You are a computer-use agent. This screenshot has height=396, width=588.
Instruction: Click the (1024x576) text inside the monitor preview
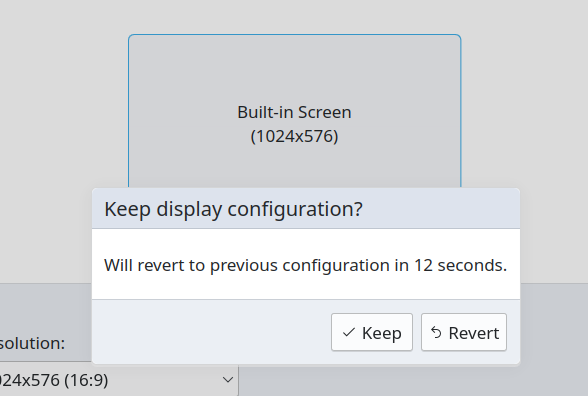point(294,136)
